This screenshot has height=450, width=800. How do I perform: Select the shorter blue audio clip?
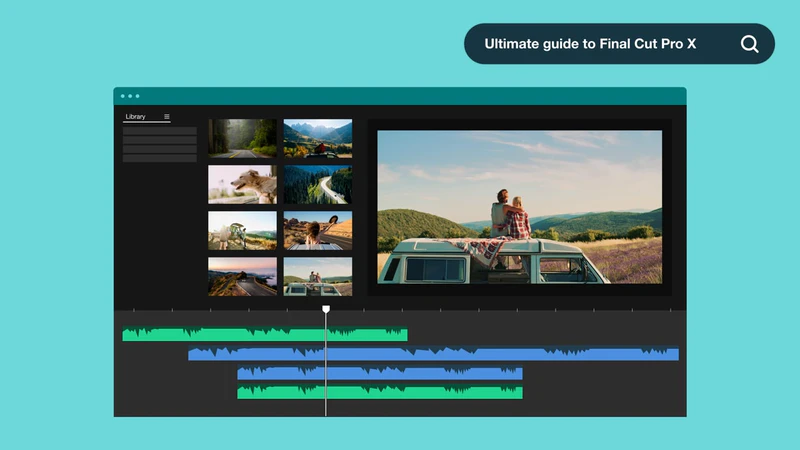(380, 373)
